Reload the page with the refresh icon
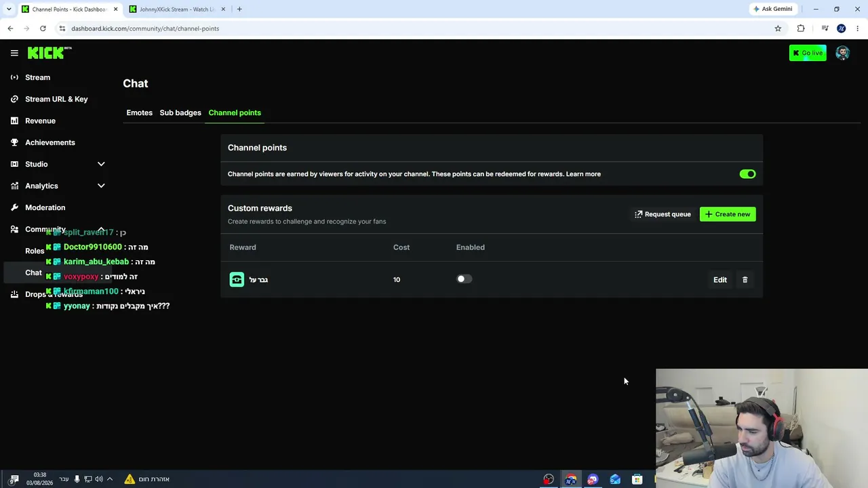Screen dimensions: 868x488 coord(43,28)
